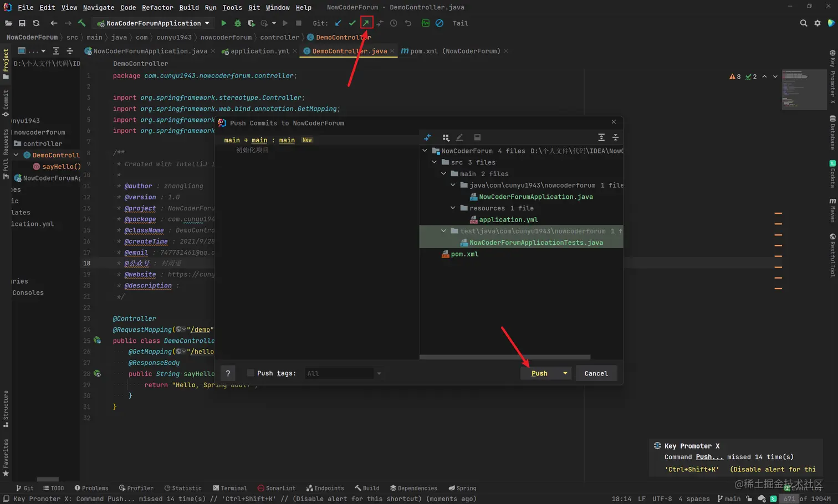Screen dimensions: 838x504
Task: Close the Push Commits dialog
Action: pos(614,122)
